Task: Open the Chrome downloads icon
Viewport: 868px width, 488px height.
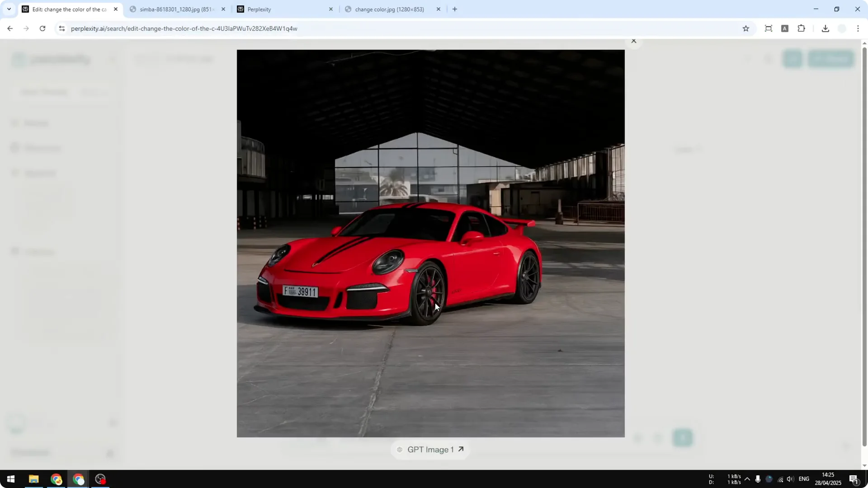Action: (x=826, y=28)
